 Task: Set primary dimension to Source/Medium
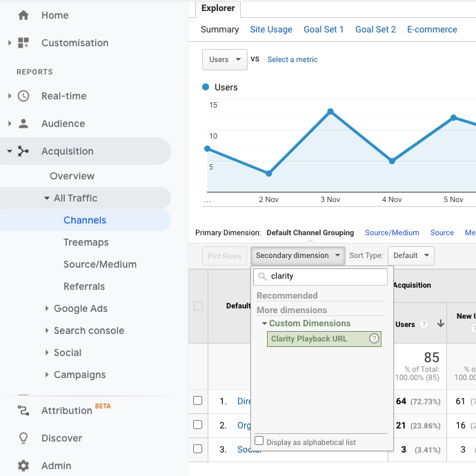click(x=392, y=232)
